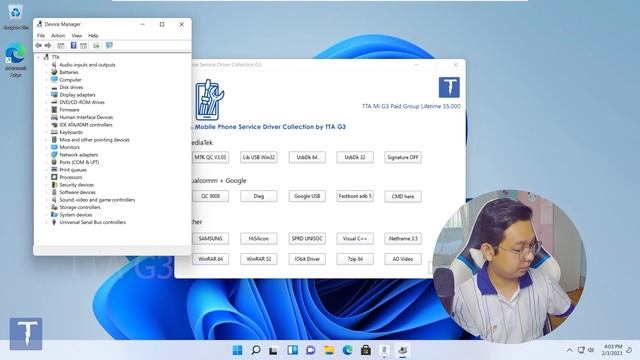640x360 pixels.
Task: Click the blue Help icon in Device Manager toolbar
Action: 73,45
